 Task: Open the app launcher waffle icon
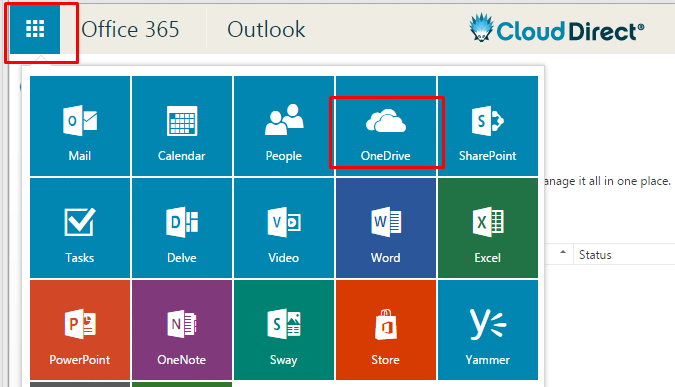35,29
